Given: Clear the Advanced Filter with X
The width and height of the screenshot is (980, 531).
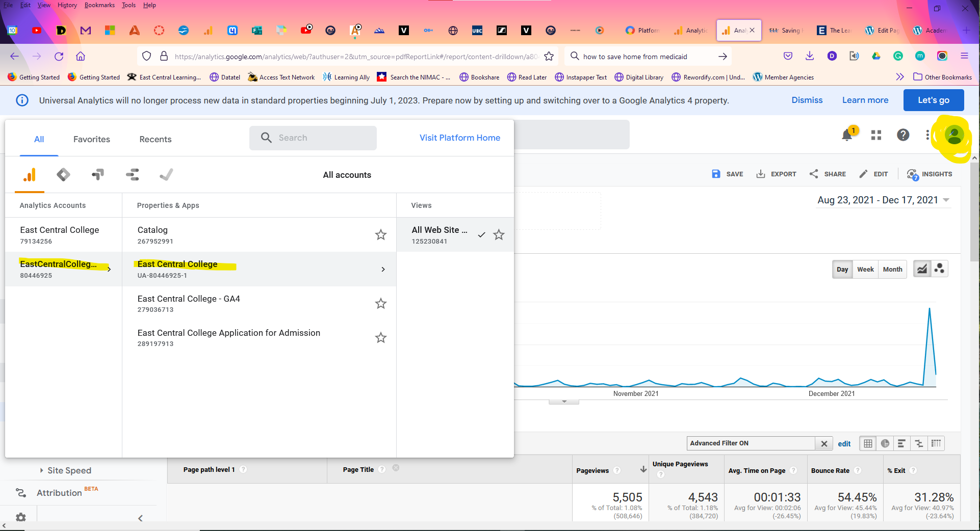Looking at the screenshot, I should [x=824, y=443].
